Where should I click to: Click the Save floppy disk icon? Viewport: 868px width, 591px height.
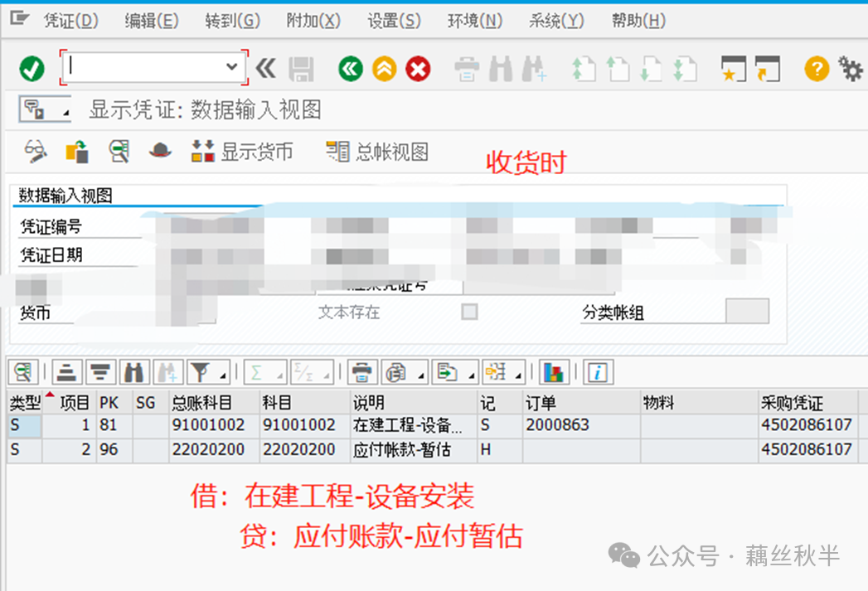pos(301,69)
